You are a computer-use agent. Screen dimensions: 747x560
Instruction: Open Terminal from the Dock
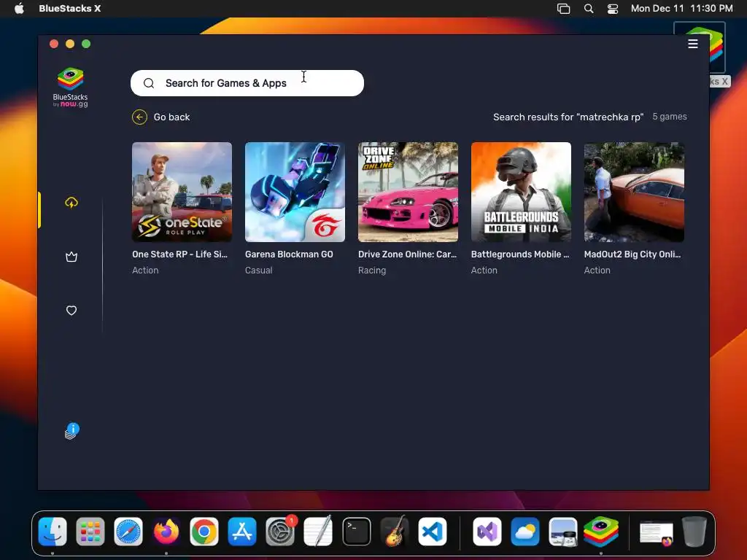356,532
